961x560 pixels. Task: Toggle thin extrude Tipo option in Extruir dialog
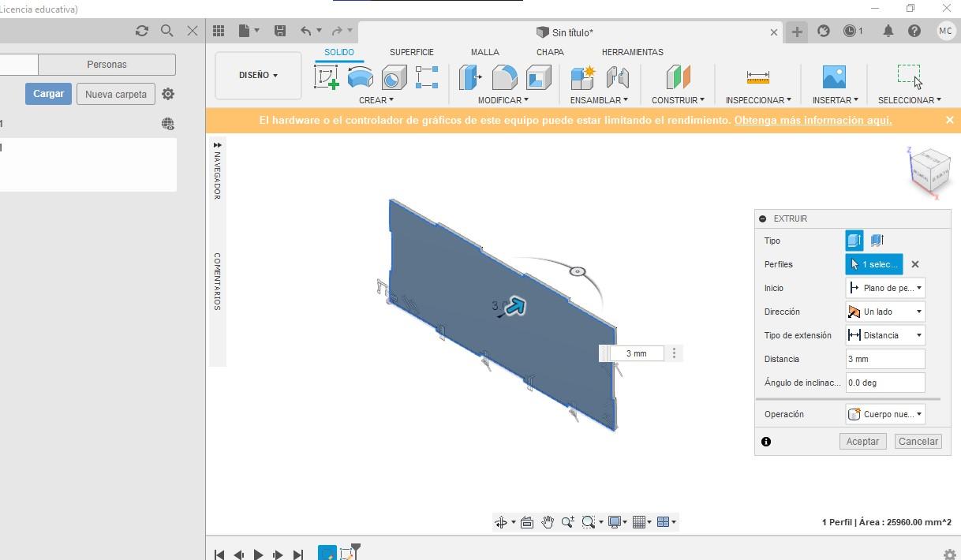click(877, 241)
